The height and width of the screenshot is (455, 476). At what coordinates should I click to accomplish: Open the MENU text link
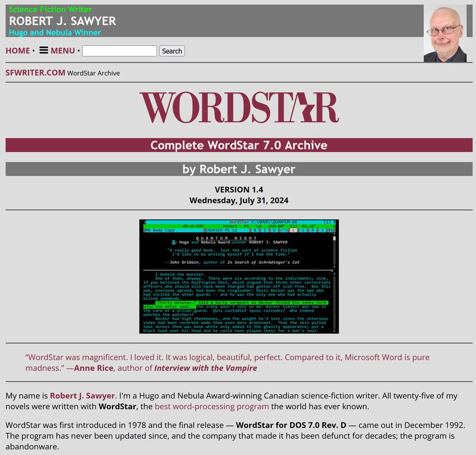63,51
